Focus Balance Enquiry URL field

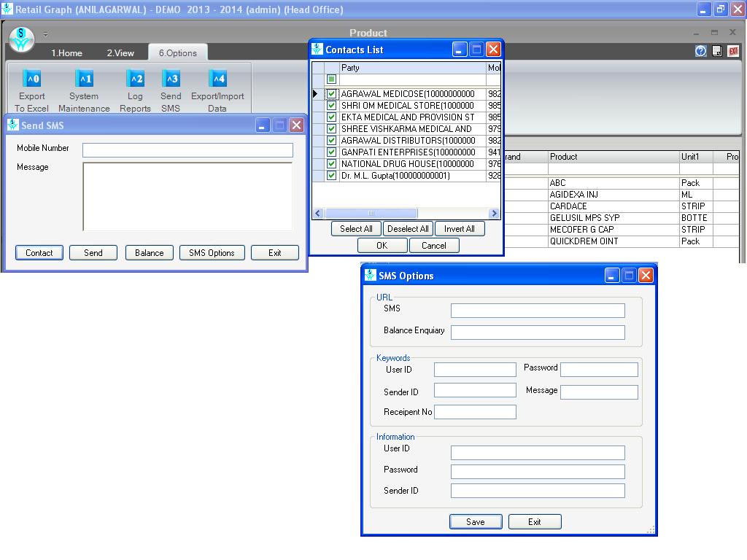click(538, 332)
